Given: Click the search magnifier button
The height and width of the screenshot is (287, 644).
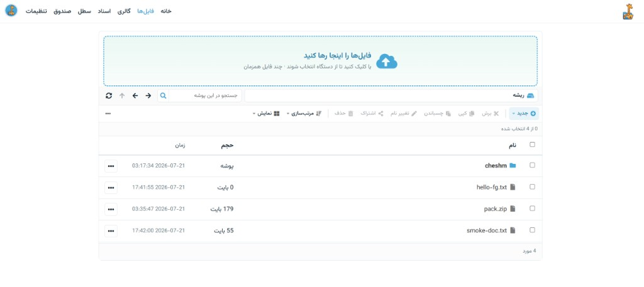Looking at the screenshot, I should (163, 95).
